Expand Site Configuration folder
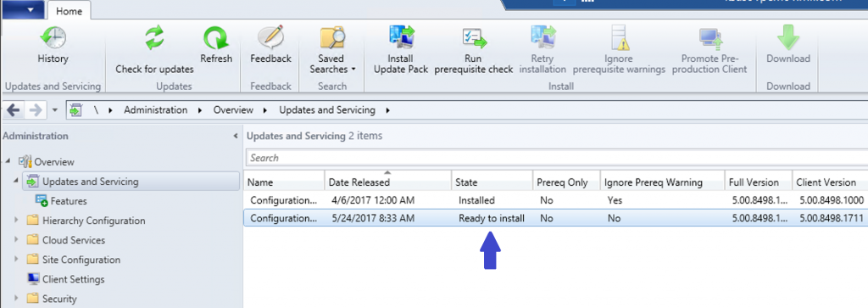 (17, 260)
